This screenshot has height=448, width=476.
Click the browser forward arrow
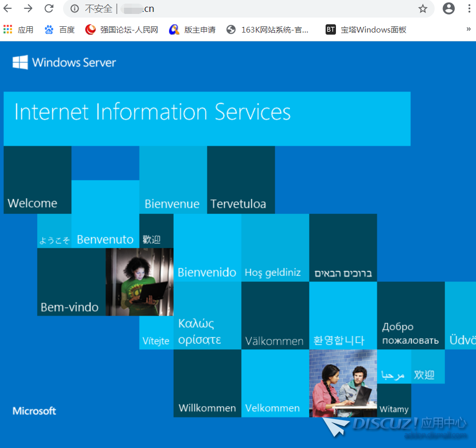pyautogui.click(x=28, y=8)
